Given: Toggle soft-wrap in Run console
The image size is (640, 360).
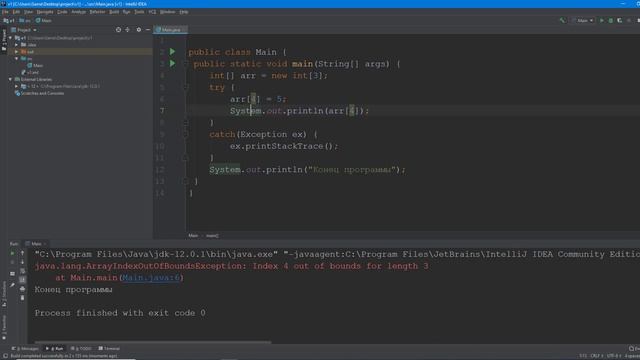Looking at the screenshot, I should tap(22, 271).
